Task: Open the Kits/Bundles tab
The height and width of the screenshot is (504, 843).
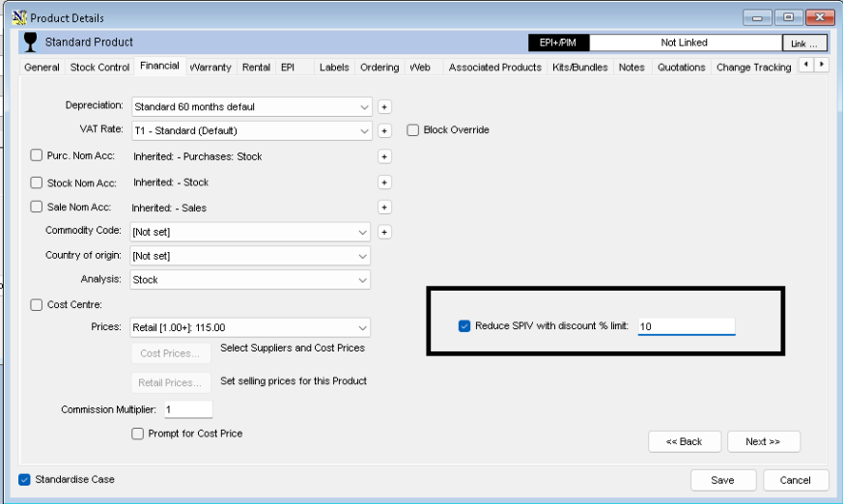Action: 579,68
